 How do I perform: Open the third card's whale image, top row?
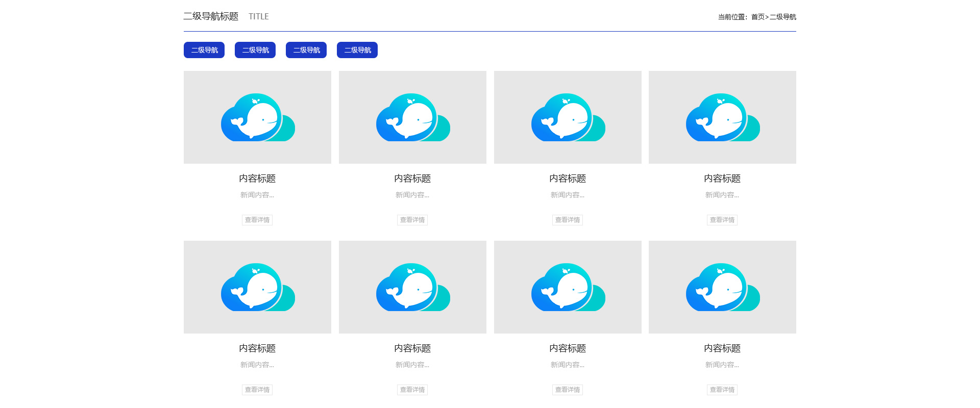click(x=568, y=117)
